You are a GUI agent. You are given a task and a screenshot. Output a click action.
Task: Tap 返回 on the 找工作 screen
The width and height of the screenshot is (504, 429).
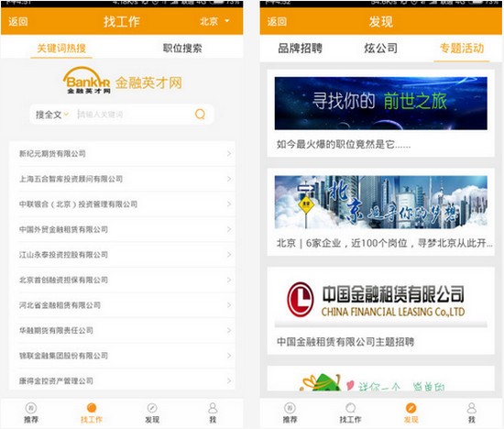tap(18, 22)
